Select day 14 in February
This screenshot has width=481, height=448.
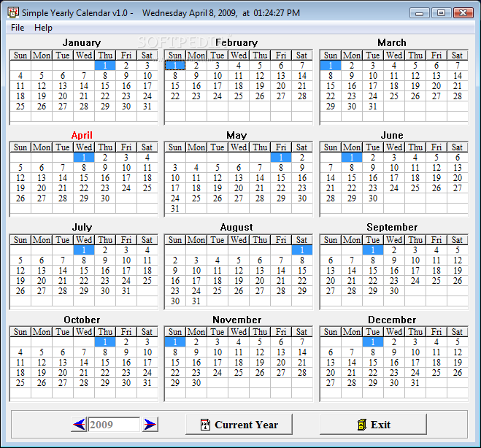point(302,76)
